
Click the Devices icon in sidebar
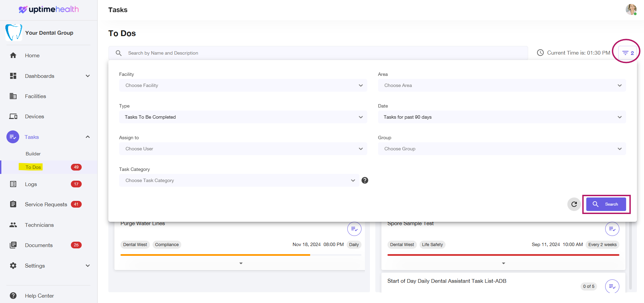(x=13, y=116)
